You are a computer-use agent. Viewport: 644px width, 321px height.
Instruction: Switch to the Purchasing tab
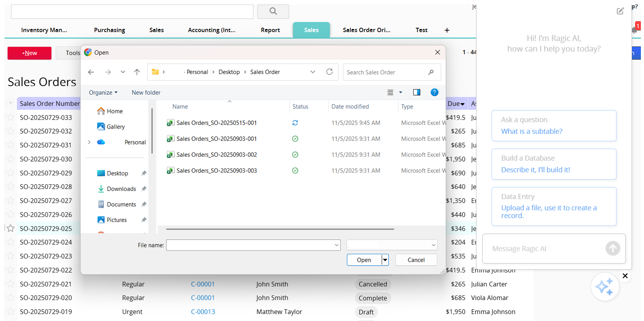coord(110,30)
